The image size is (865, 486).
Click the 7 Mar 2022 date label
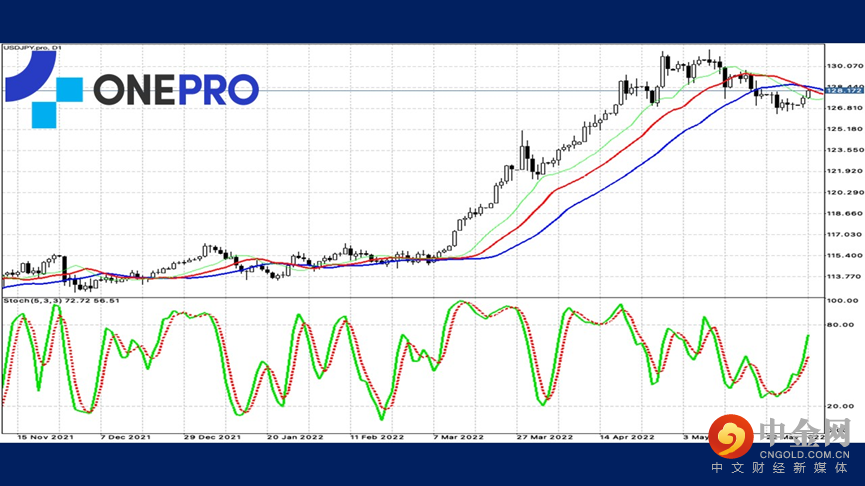458,437
